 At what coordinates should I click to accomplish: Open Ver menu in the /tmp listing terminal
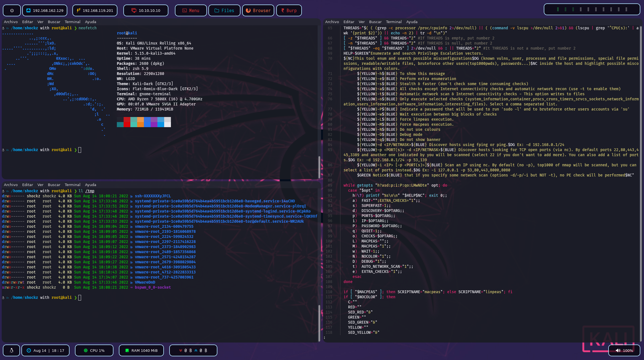pos(41,185)
